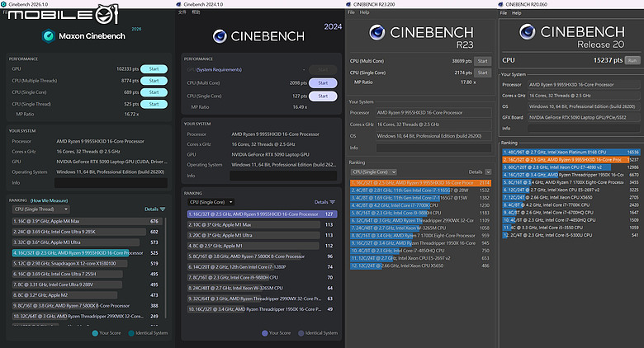Click the Maxon Cinebench 2026 hexagon logo
Screen dimensions: 644x348
(x=49, y=36)
